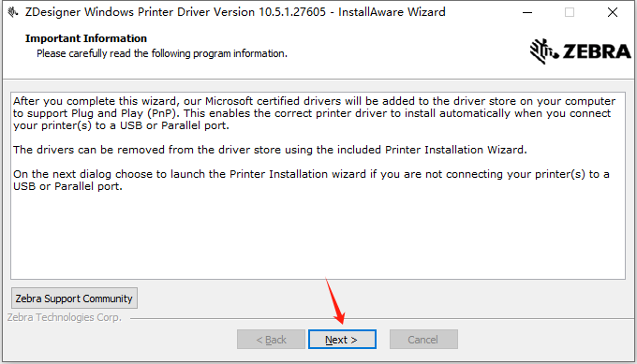Click the installer icon in title bar
Viewport: 637px width, 364px height.
[x=13, y=12]
